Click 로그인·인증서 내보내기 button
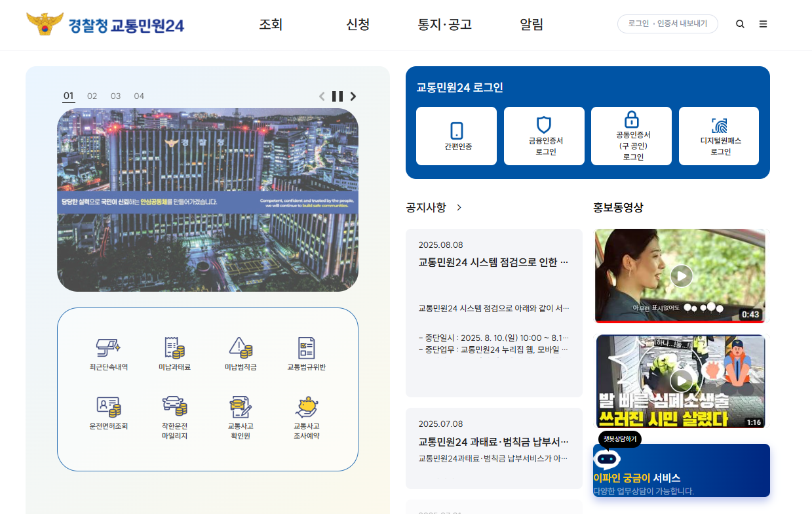 (667, 23)
